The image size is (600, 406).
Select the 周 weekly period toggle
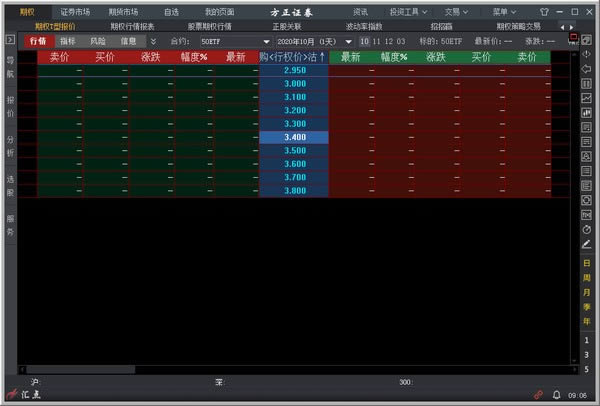(x=586, y=277)
